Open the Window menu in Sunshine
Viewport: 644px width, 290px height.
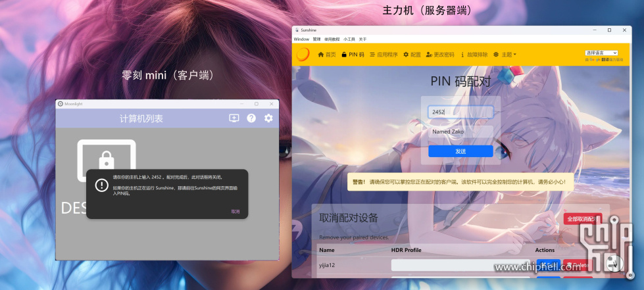301,39
